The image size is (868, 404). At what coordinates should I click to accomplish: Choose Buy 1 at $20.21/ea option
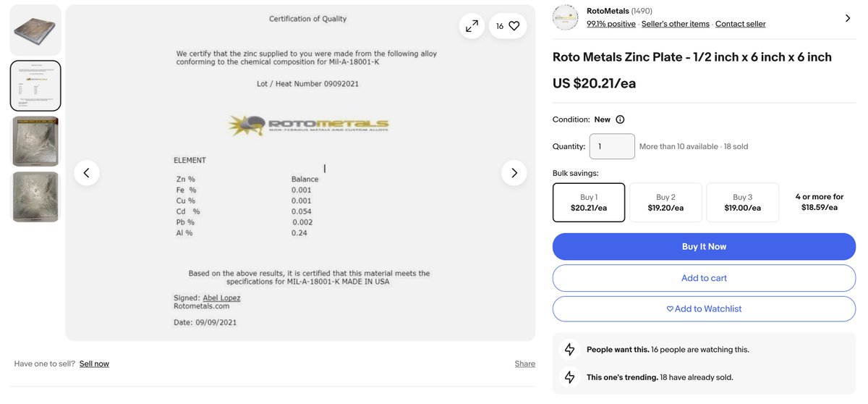[x=589, y=203]
